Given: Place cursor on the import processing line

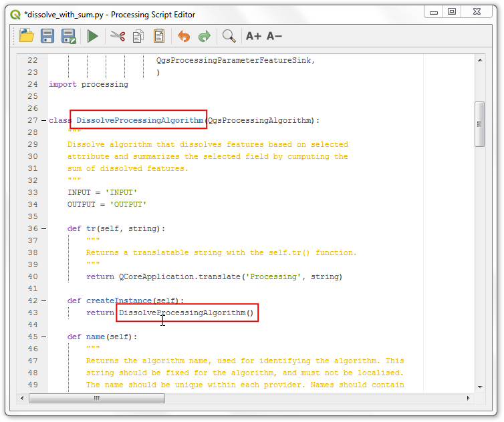Looking at the screenshot, I should (x=88, y=84).
